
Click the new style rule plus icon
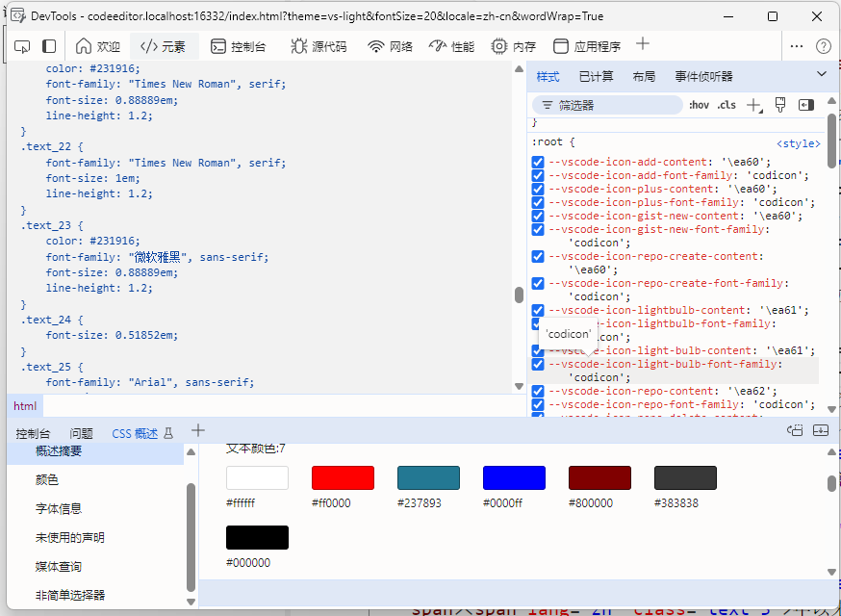[754, 105]
